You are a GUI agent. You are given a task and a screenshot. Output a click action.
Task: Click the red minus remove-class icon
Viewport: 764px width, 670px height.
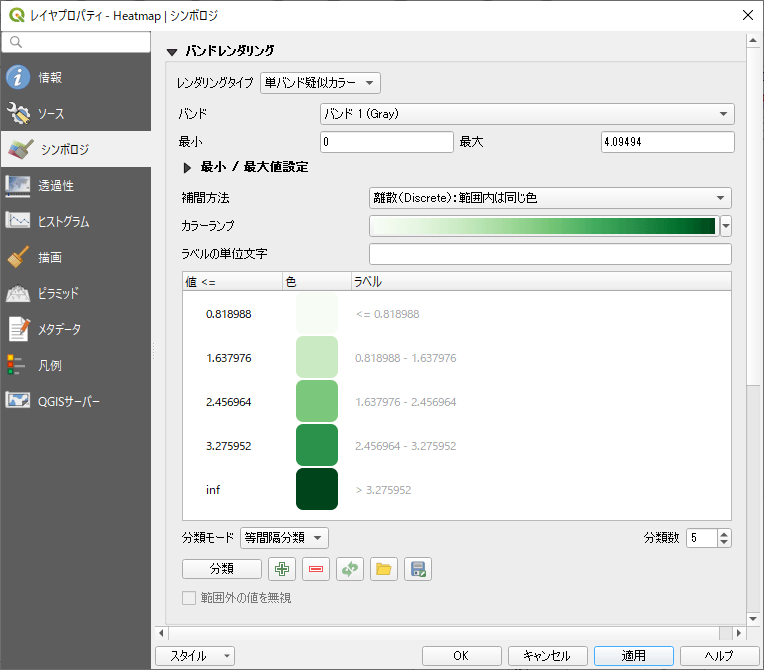(x=316, y=569)
